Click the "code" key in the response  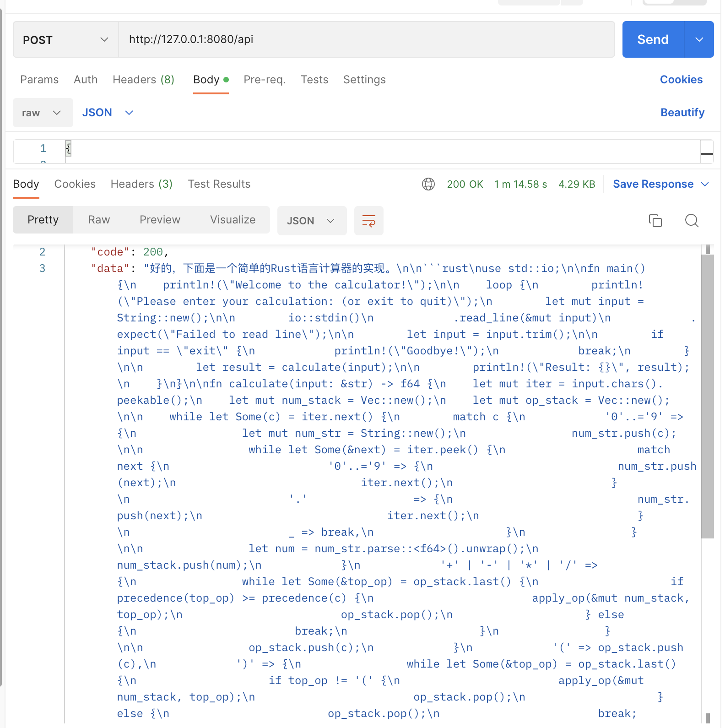110,252
